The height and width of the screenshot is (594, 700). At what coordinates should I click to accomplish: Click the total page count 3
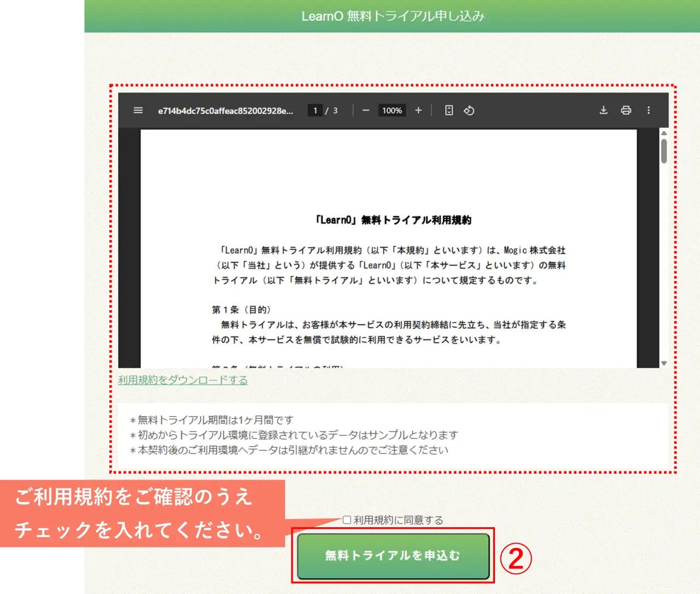pyautogui.click(x=335, y=110)
